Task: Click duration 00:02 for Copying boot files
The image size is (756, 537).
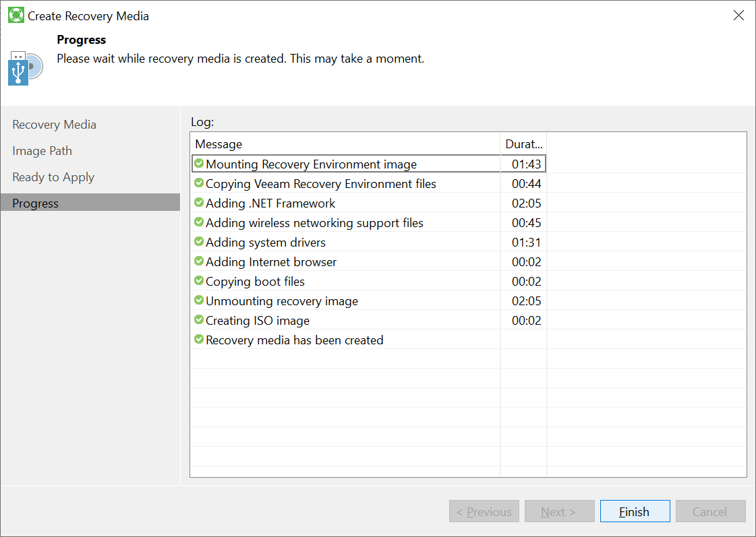Action: [x=526, y=281]
